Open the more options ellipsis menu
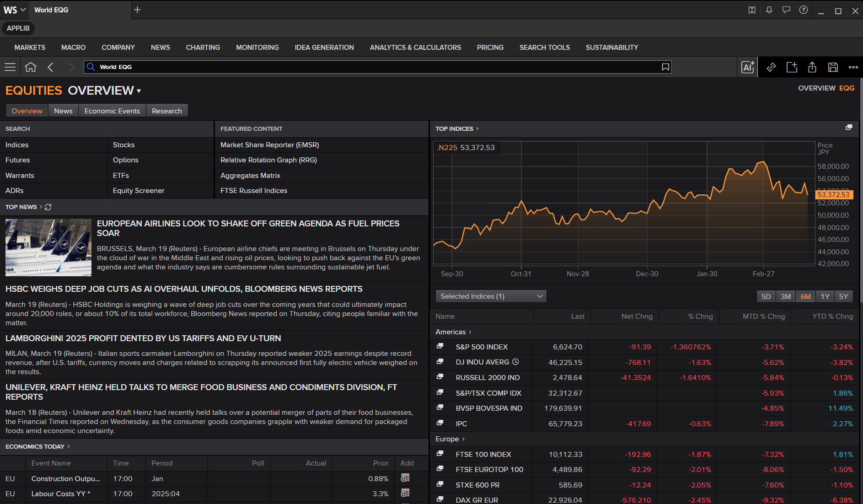The height and width of the screenshot is (504, 863). [x=853, y=67]
